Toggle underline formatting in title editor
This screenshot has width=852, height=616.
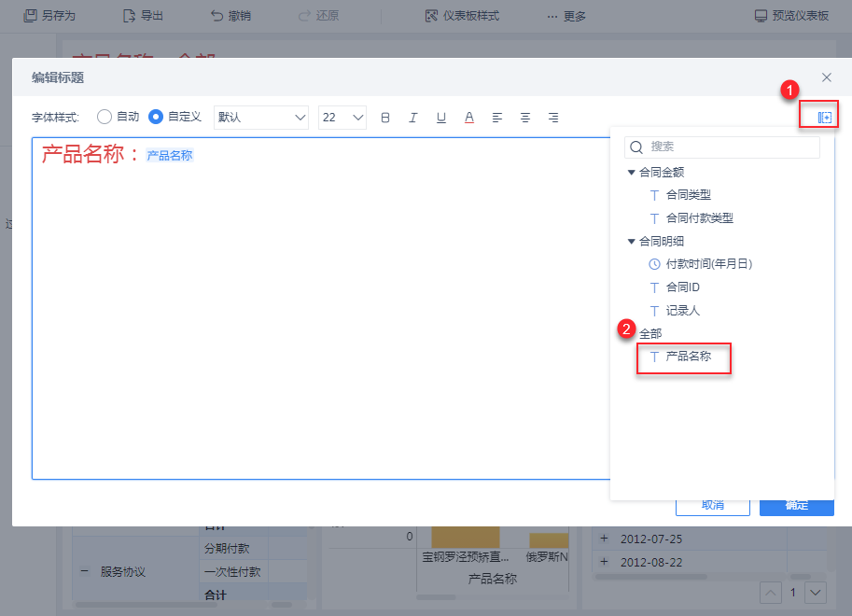pyautogui.click(x=441, y=118)
